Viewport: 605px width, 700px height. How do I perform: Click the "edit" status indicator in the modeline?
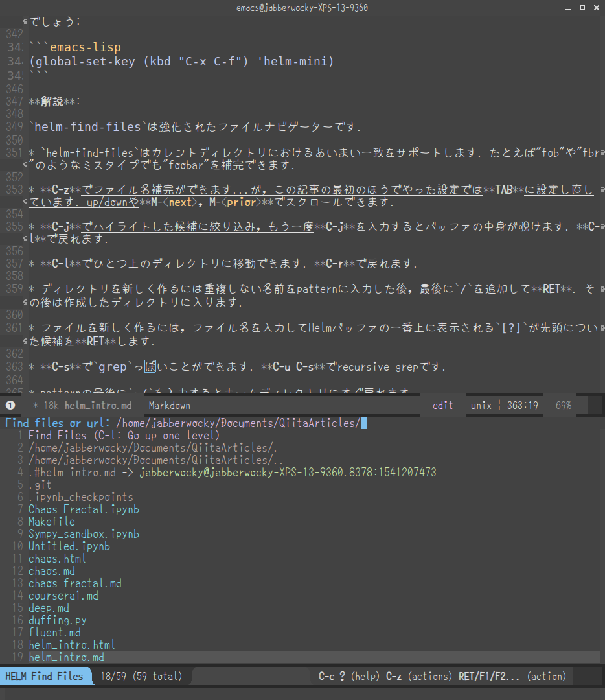(442, 404)
